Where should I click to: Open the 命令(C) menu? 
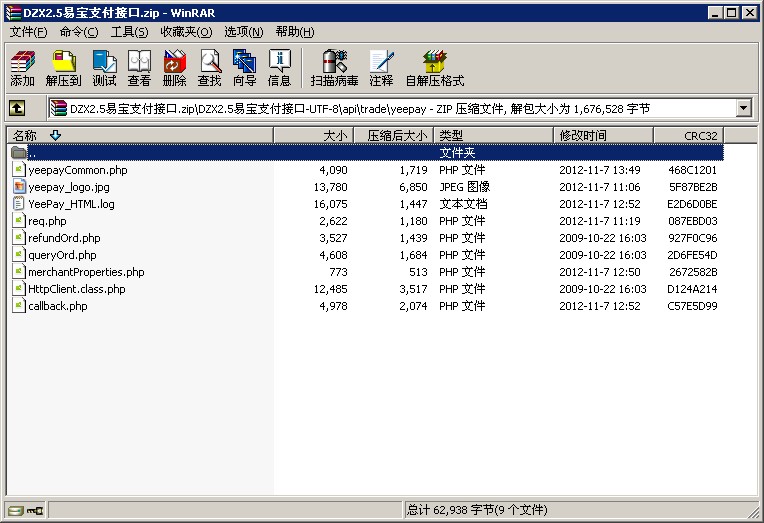[x=79, y=32]
